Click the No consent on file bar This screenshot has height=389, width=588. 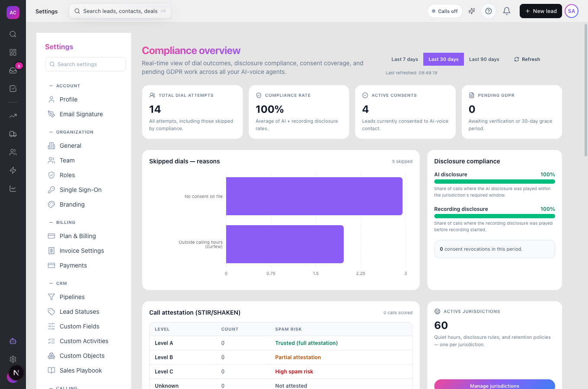click(x=314, y=196)
